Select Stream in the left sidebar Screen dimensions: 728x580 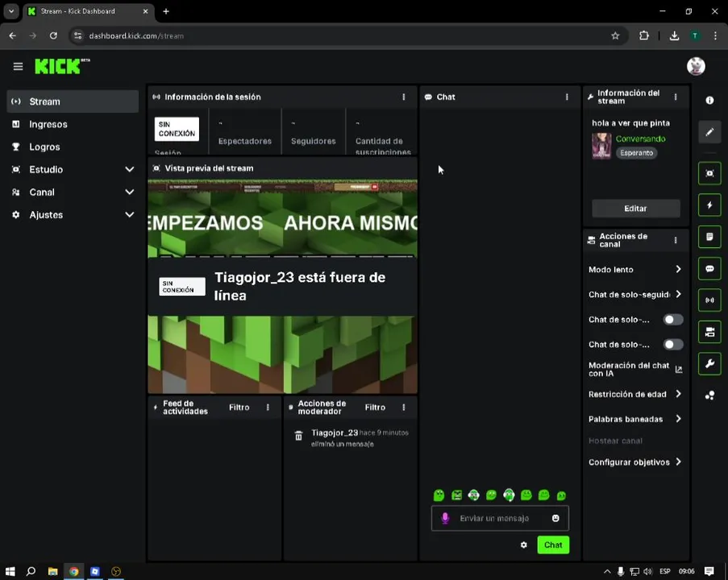[x=73, y=101]
